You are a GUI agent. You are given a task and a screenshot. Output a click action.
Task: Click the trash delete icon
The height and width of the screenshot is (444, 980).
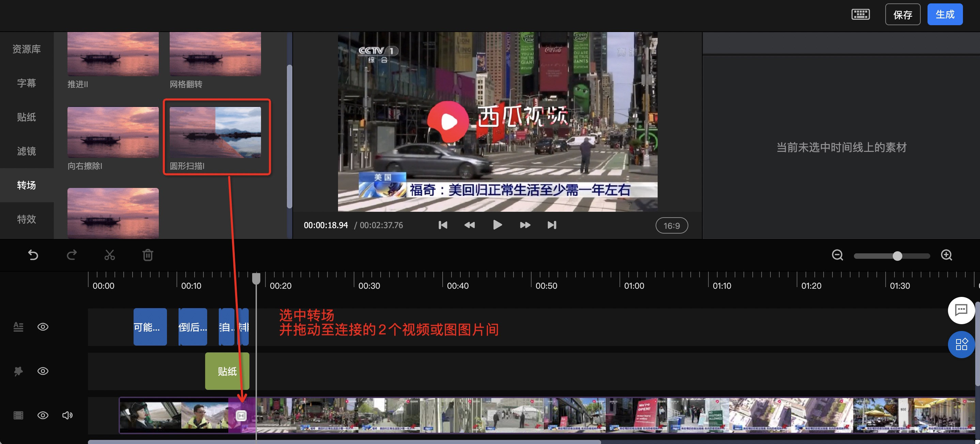coord(148,255)
